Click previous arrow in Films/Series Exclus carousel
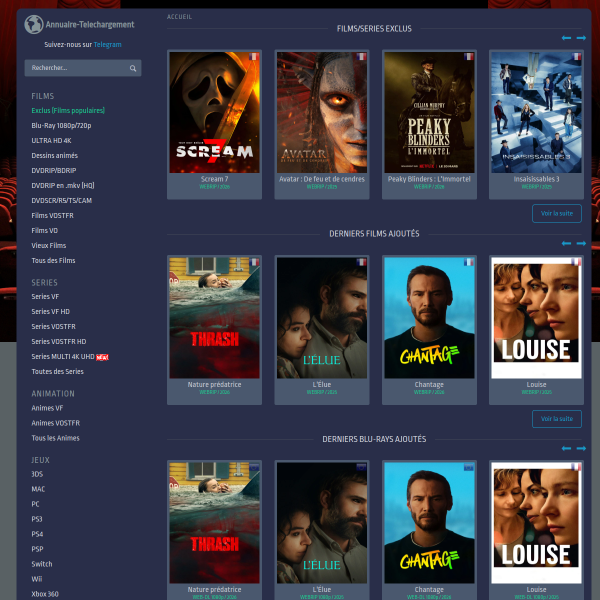 click(566, 38)
